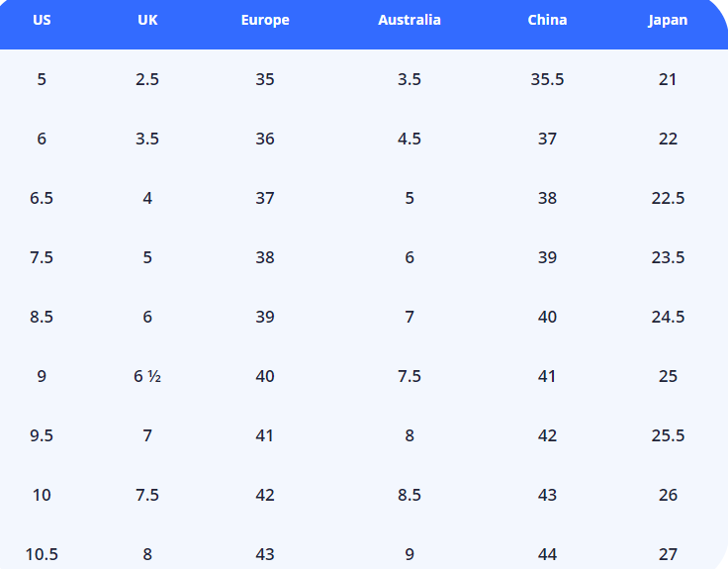The width and height of the screenshot is (728, 569).
Task: Click the Japan column header
Action: pos(668,20)
